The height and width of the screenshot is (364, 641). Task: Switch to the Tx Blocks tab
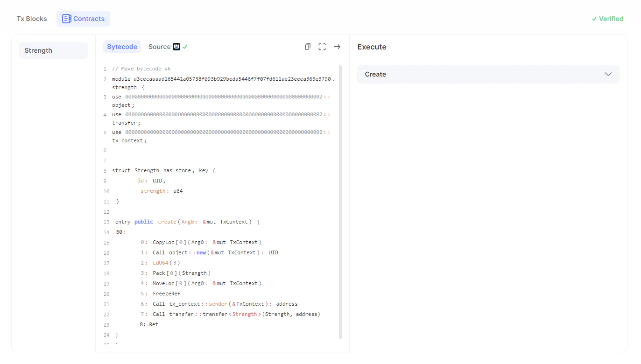32,19
